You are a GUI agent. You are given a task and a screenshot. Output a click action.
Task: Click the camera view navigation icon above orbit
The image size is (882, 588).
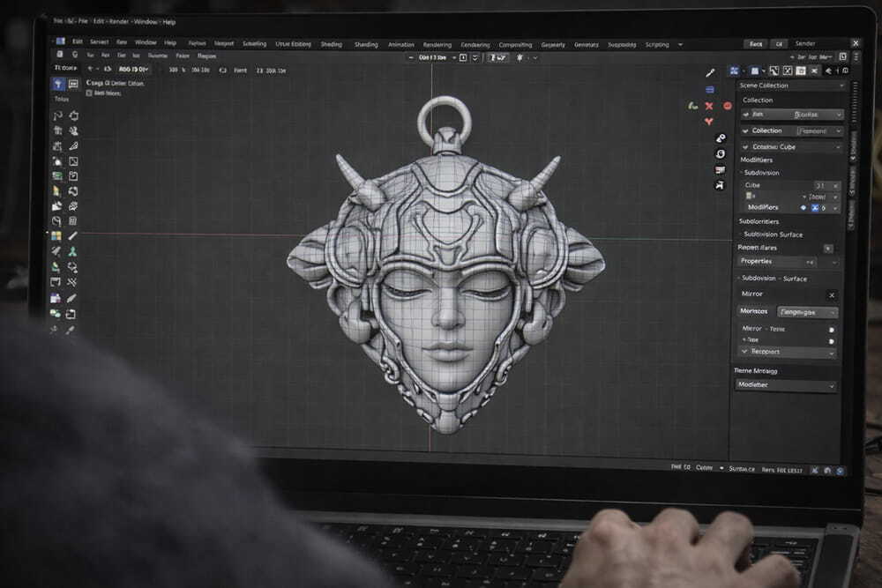[x=720, y=138]
